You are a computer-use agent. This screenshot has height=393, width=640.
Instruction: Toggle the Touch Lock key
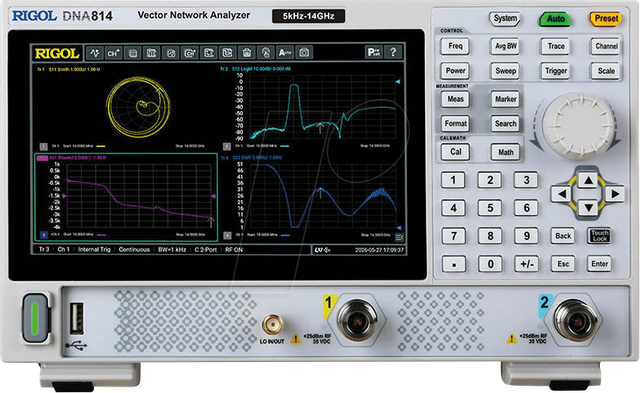600,236
